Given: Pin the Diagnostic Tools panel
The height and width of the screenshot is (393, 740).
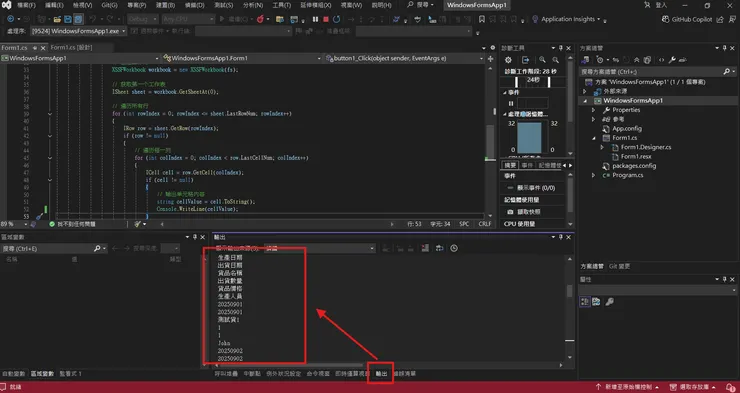Looking at the screenshot, I should point(561,48).
